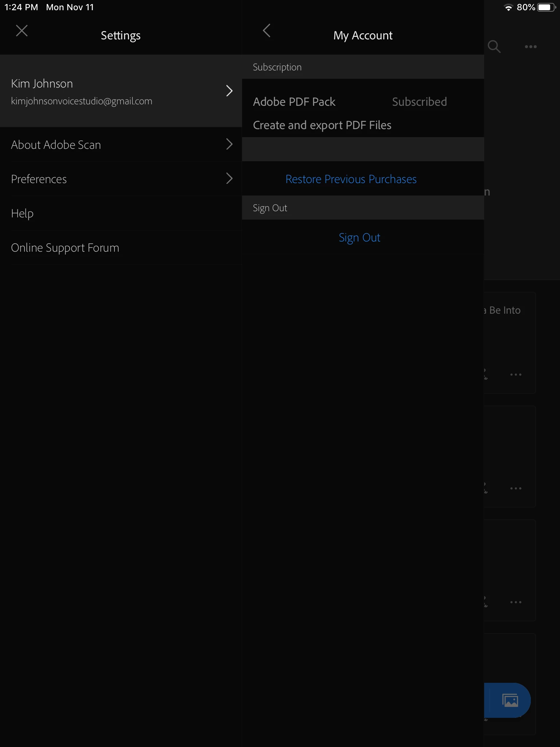Open the Online Support Forum
560x747 pixels.
(x=121, y=248)
